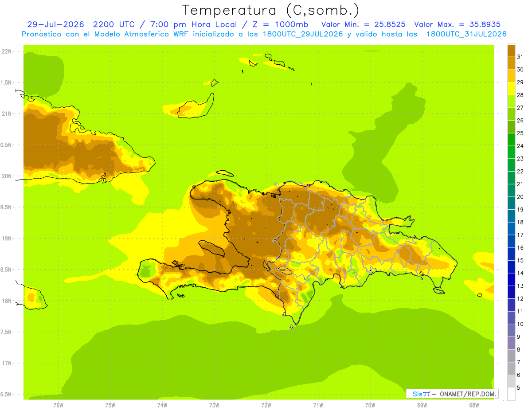Click the dark brown swatch above 31
Viewport: 532px width, 411px height.
point(511,51)
